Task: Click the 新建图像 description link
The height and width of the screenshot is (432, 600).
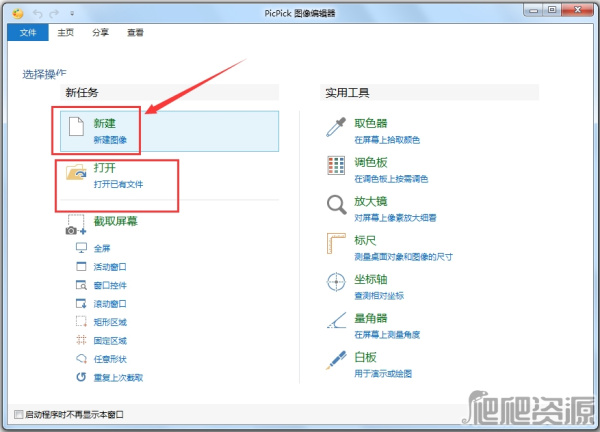Action: point(110,140)
